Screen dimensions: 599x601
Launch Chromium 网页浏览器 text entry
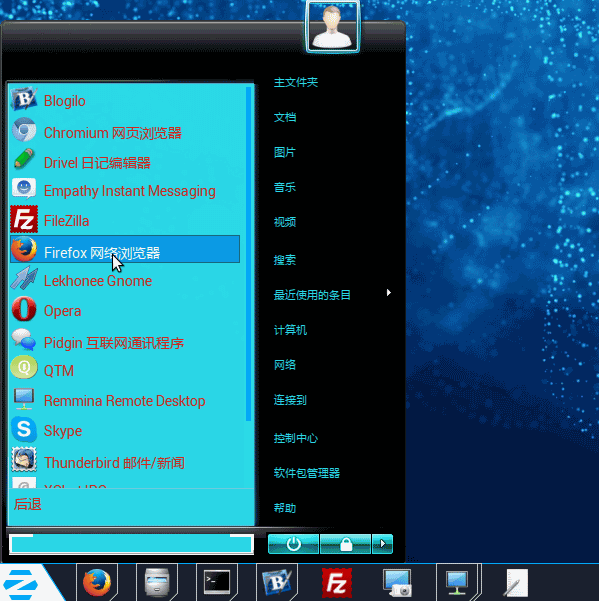(x=113, y=133)
